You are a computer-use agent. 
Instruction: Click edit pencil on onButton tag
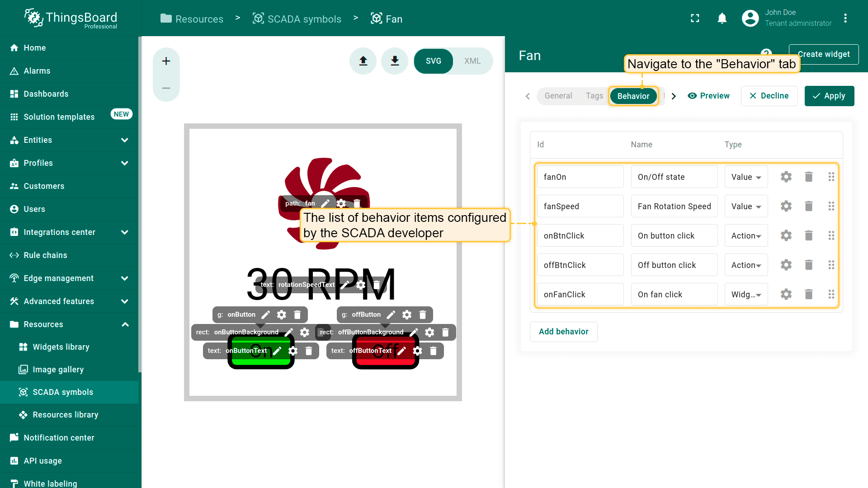[x=266, y=314]
